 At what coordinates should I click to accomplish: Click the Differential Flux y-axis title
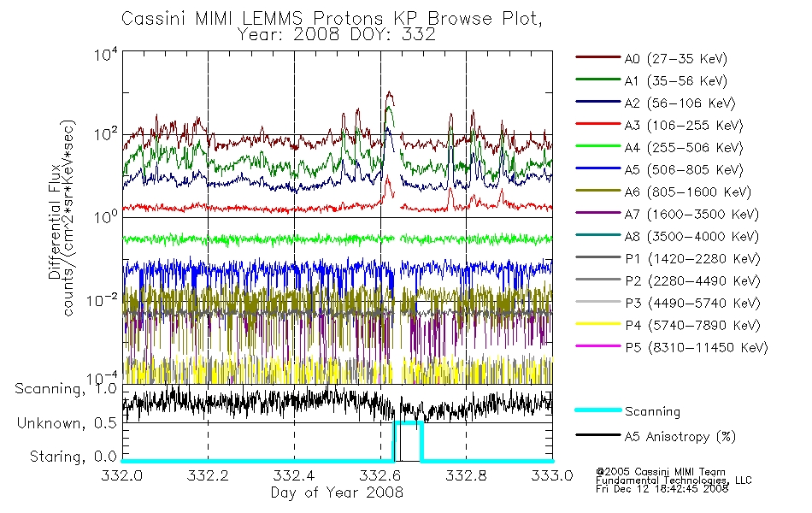[x=54, y=221]
